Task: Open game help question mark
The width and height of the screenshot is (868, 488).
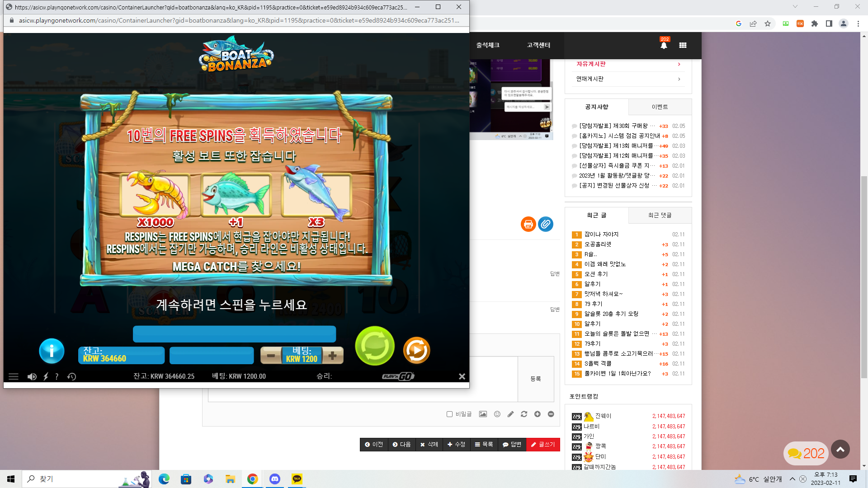Action: click(x=57, y=376)
